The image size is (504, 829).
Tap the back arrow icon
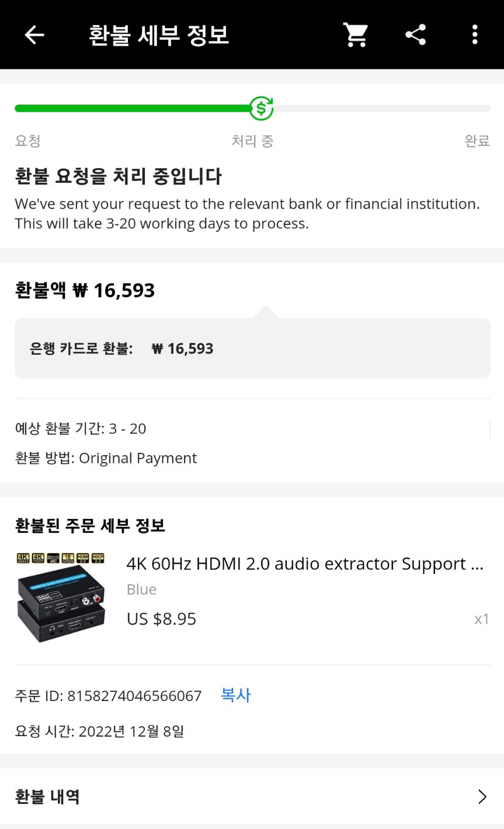coord(34,35)
